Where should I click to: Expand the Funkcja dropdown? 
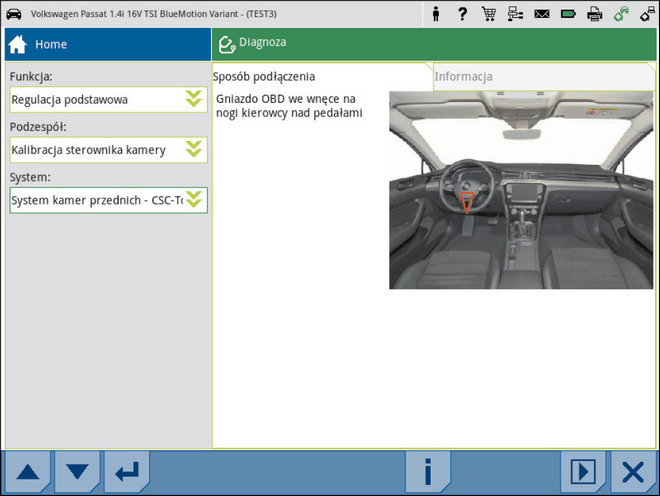[x=194, y=99]
